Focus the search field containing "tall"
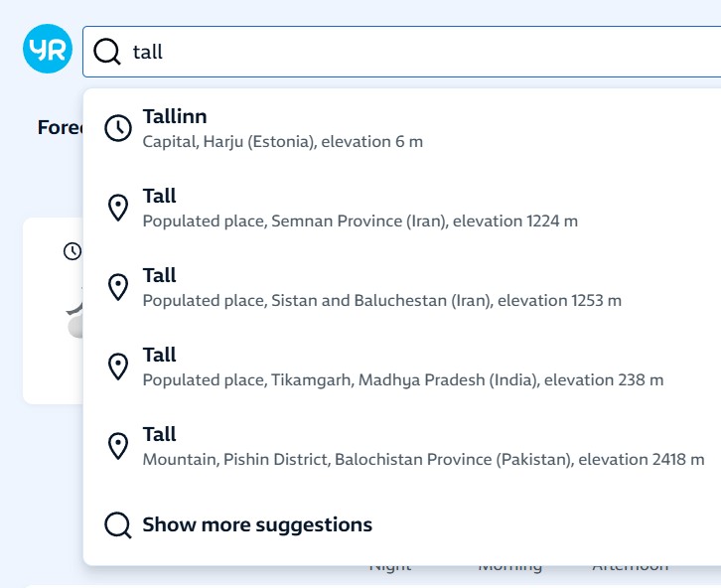The width and height of the screenshot is (721, 588). coord(417,52)
